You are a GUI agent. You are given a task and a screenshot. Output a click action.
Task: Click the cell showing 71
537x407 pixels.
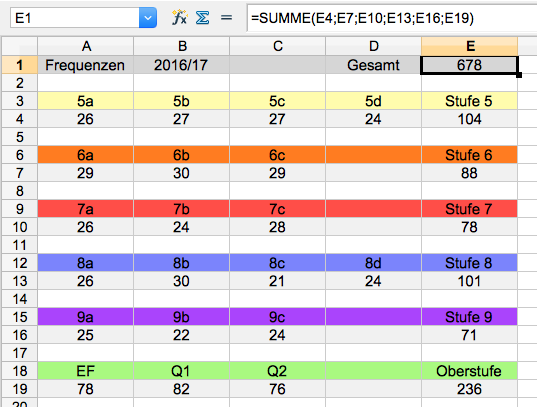pyautogui.click(x=469, y=335)
